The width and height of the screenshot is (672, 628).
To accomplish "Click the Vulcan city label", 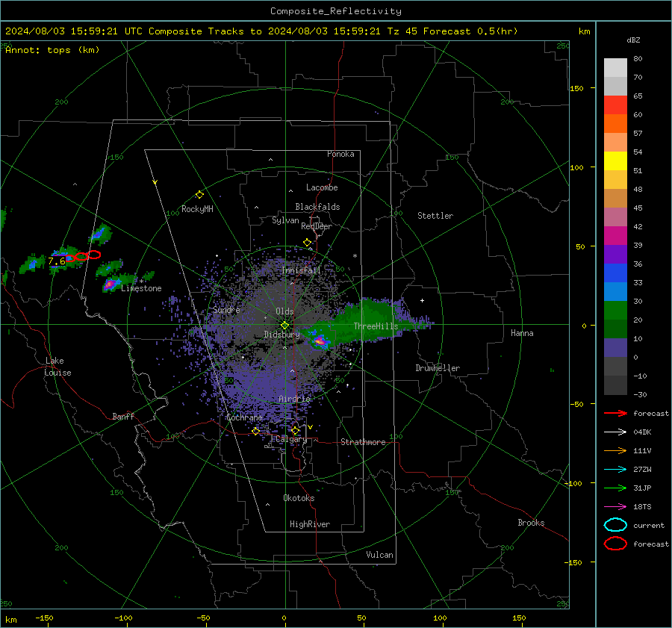I will [380, 555].
